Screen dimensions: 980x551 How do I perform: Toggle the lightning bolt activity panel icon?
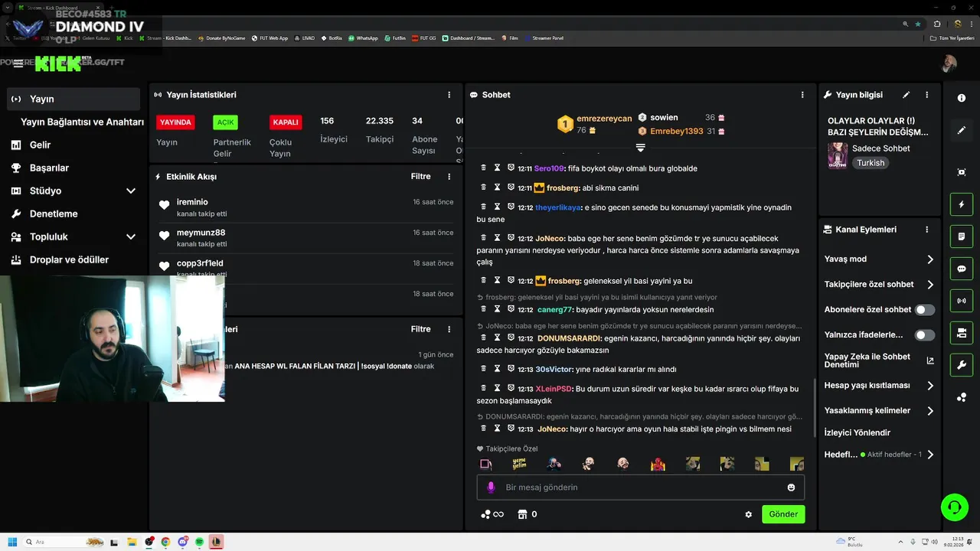[962, 204]
